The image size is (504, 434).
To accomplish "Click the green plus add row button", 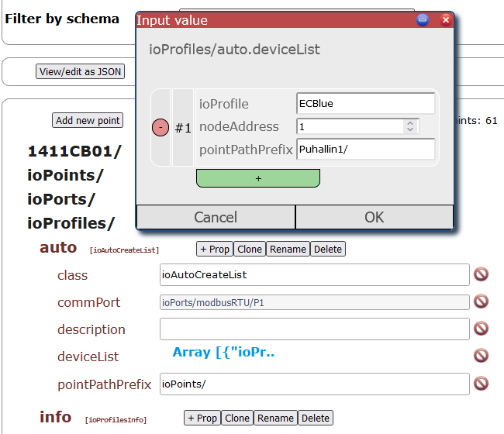I will point(257,178).
